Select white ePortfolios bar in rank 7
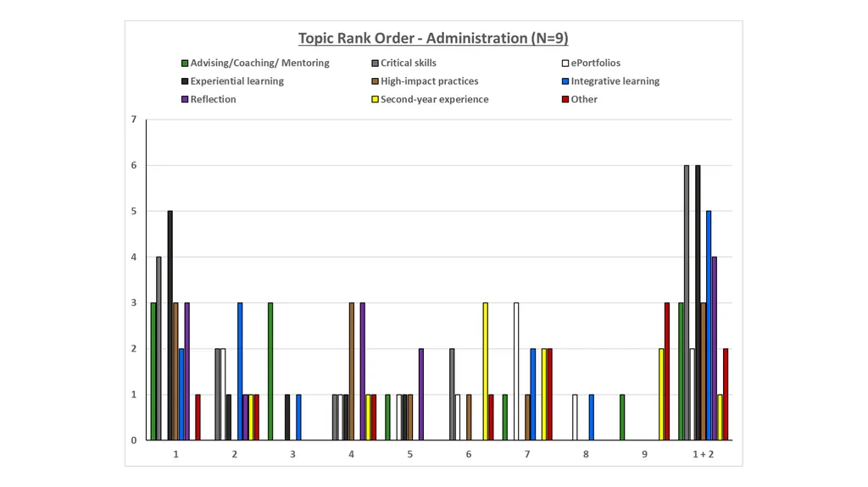868x487 pixels. tap(516, 371)
